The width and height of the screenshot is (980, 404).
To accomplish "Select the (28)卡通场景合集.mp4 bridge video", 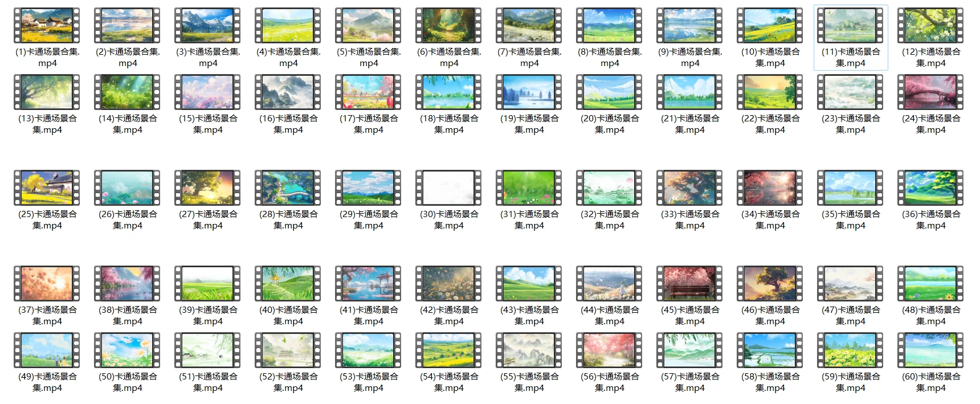I will point(288,187).
